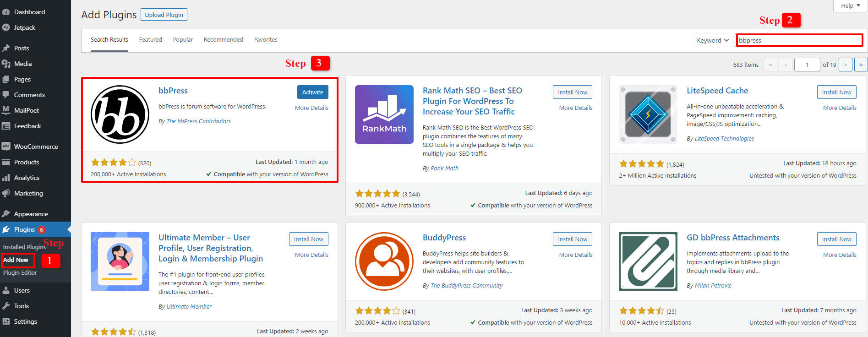Install Rank Math SEO plugin
Image resolution: width=868 pixels, height=337 pixels.
pos(573,92)
